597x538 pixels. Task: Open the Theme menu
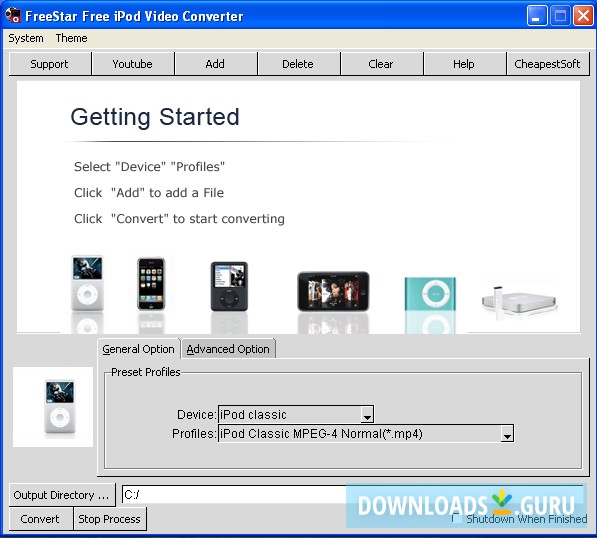pyautogui.click(x=71, y=38)
